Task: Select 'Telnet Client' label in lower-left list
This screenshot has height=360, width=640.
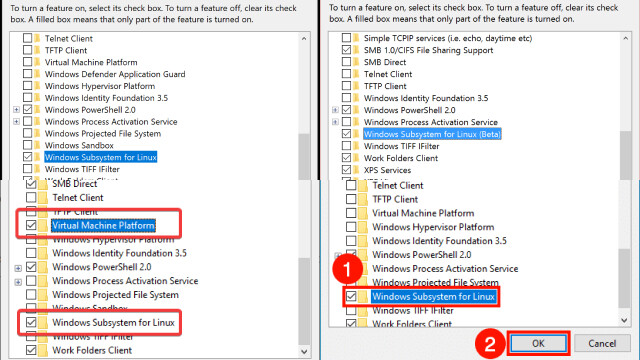Action: click(x=78, y=198)
